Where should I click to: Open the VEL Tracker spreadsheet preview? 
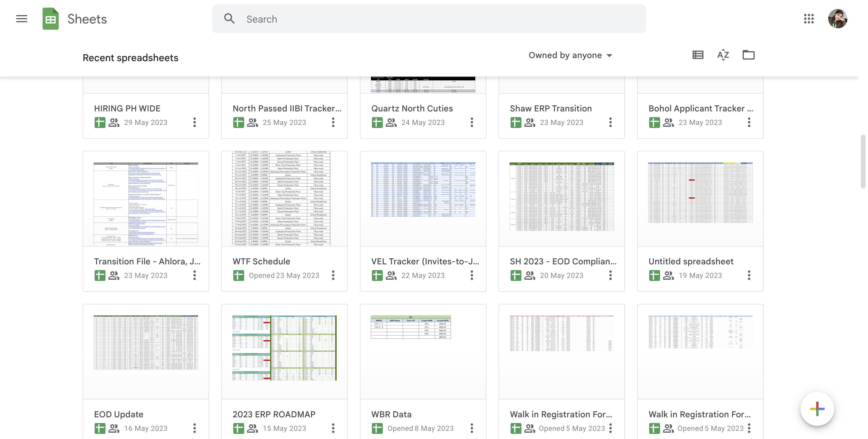pyautogui.click(x=423, y=199)
